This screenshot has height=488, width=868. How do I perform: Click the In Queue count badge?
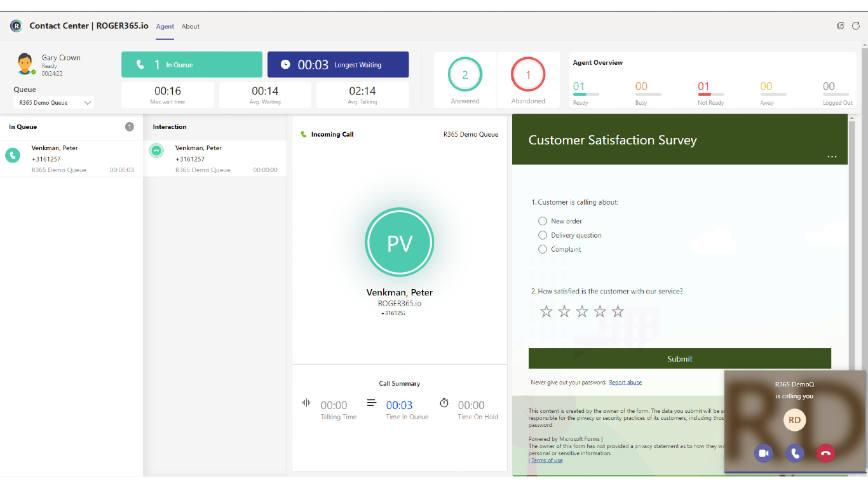[130, 127]
